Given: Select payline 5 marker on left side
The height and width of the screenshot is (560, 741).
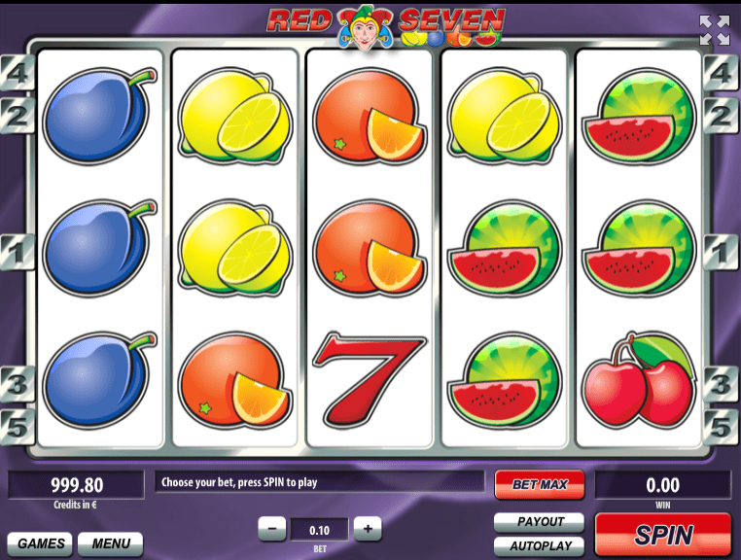Looking at the screenshot, I should pos(17,427).
